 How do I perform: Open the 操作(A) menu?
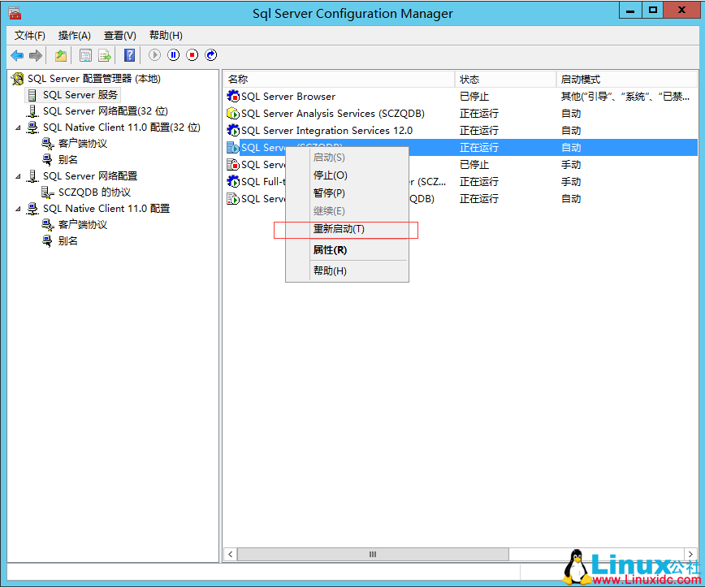click(75, 35)
